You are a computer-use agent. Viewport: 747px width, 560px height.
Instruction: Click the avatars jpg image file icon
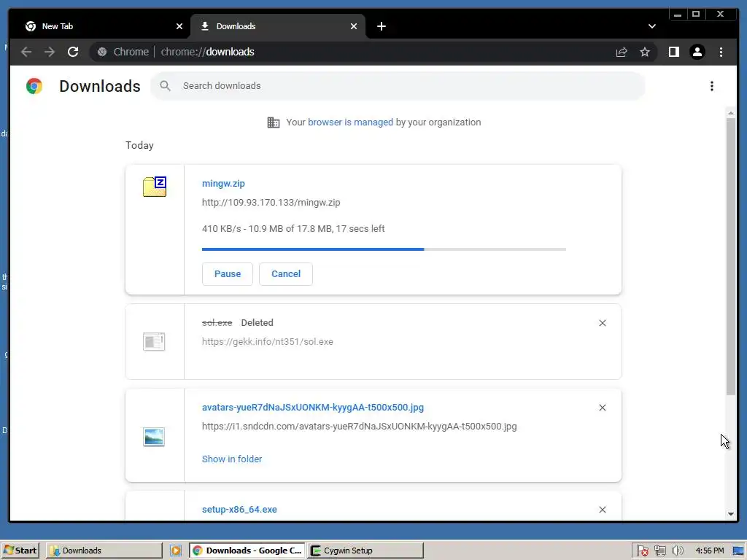pyautogui.click(x=154, y=437)
